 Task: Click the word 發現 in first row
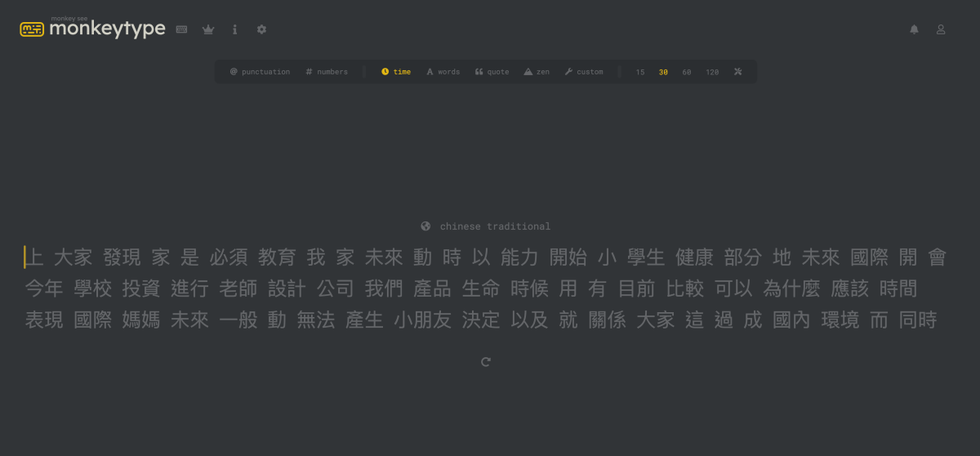[x=122, y=257]
